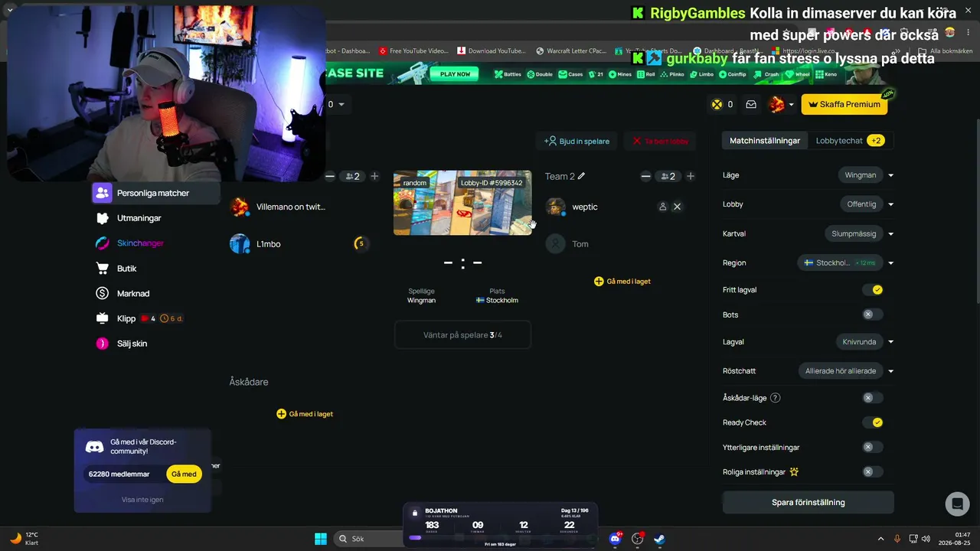Screen dimensions: 980x551
Task: Click the red Ta bort lobby button
Action: 660,141
